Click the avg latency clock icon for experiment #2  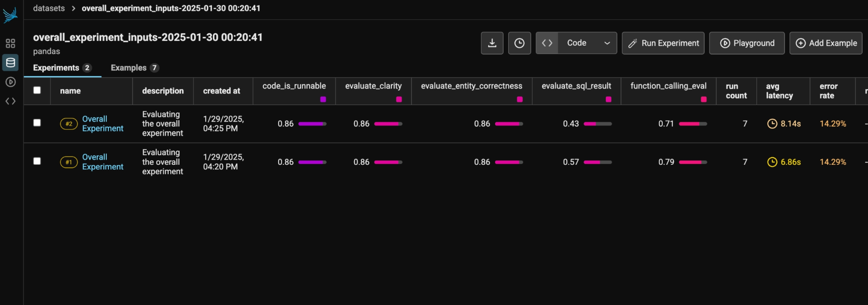pyautogui.click(x=772, y=124)
